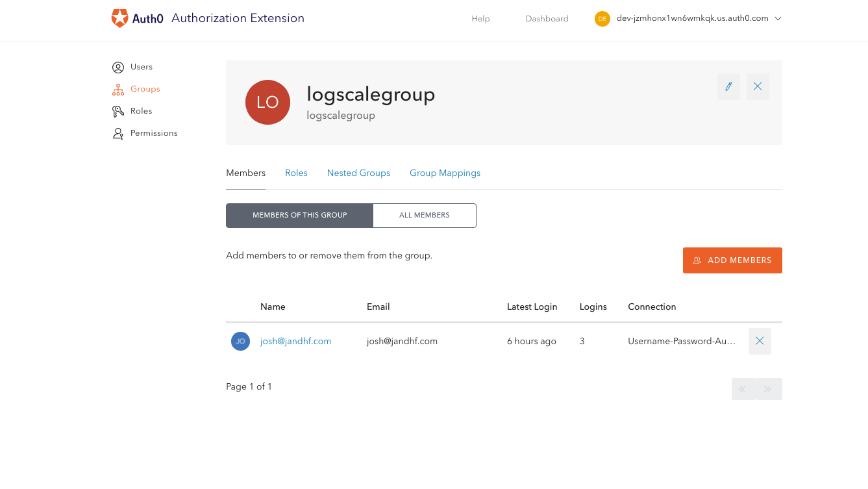
Task: Delete the group with the X button
Action: coord(757,86)
